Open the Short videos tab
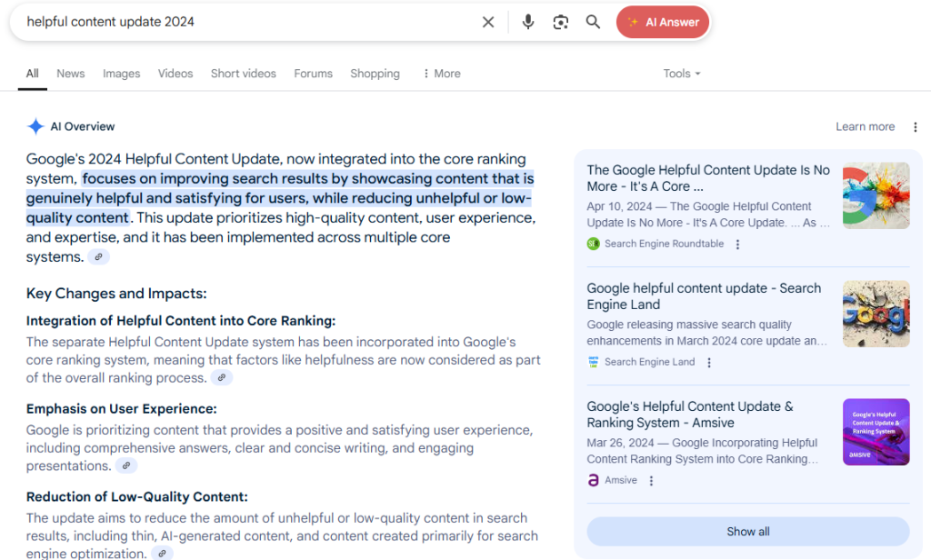Viewport: 931px width, 560px height. 244,74
